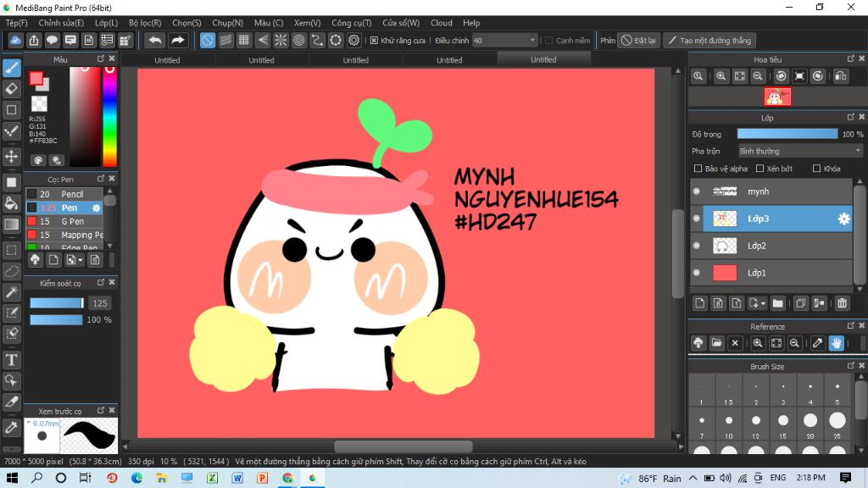Select the Gradient tool

(12, 225)
